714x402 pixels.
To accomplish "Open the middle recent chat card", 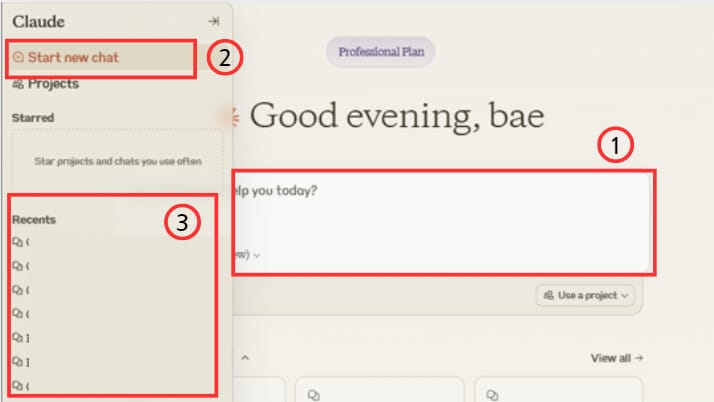I will (375, 390).
